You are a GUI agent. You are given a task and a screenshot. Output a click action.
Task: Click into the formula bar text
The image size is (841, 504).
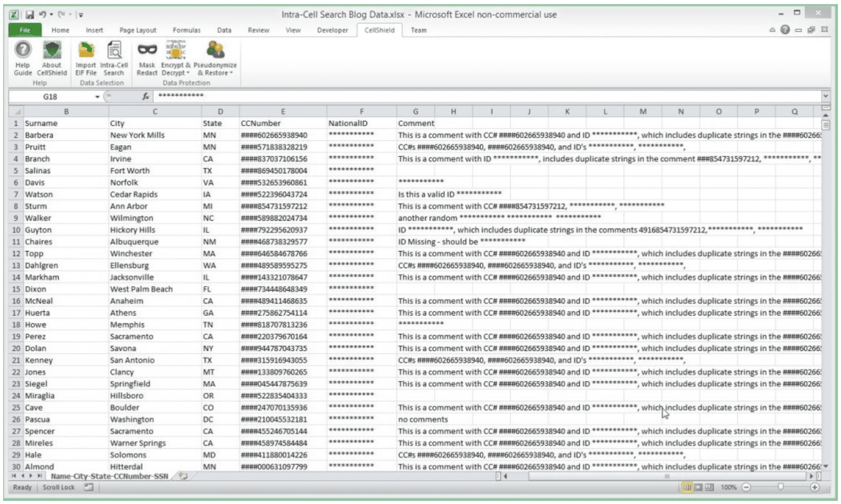point(488,96)
